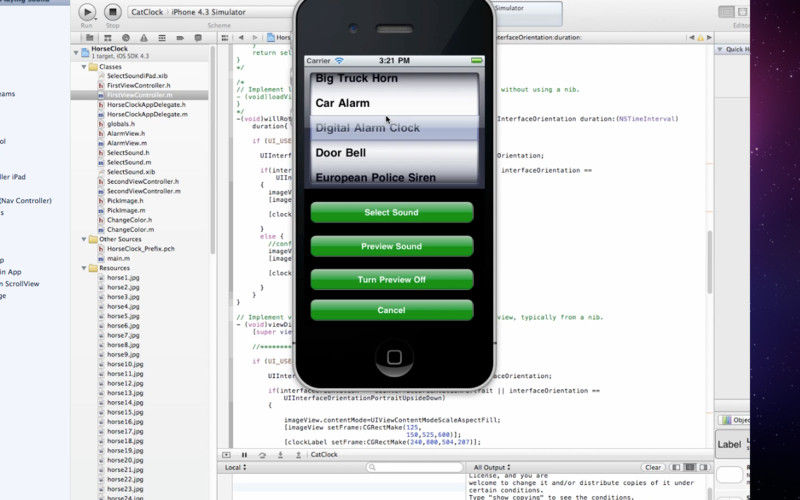
Task: Show both variables and console panes
Action: [690, 467]
